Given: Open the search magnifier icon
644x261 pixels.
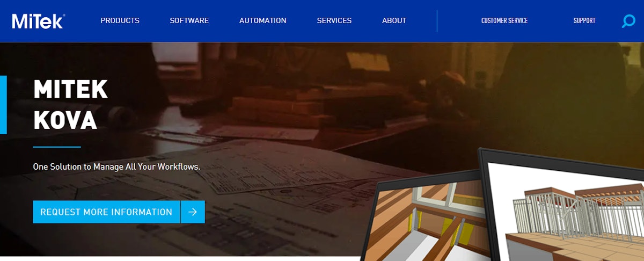Looking at the screenshot, I should 628,21.
